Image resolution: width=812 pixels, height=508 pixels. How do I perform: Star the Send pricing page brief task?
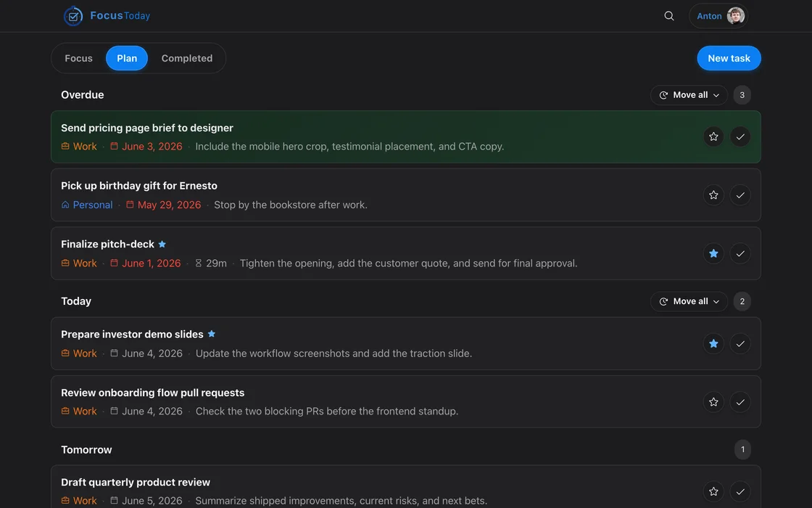click(713, 137)
